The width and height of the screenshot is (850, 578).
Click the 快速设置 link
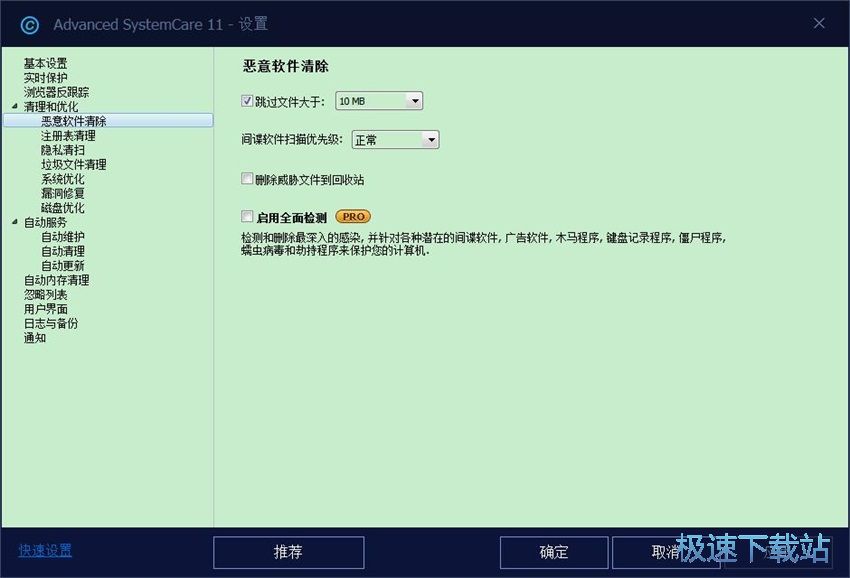point(45,550)
